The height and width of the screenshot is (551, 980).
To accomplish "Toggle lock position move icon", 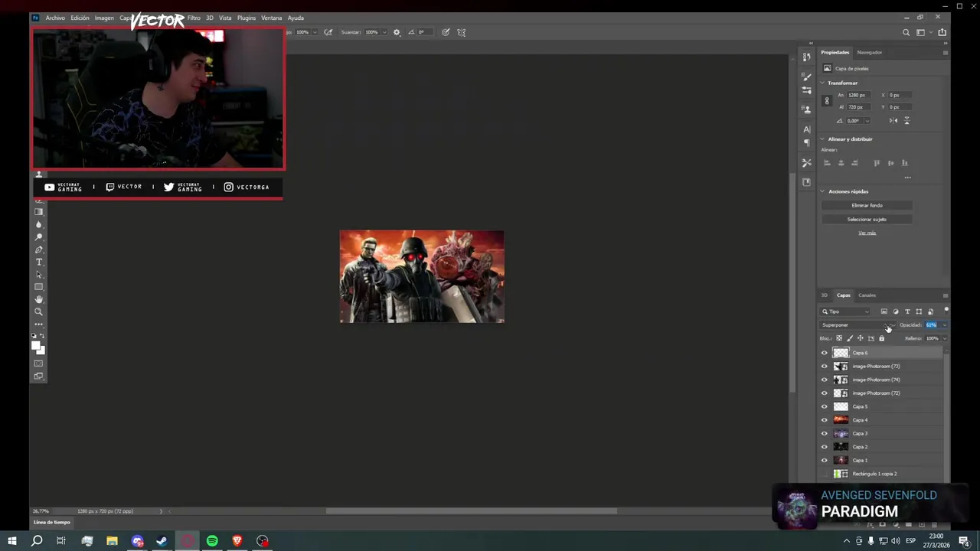I will (860, 338).
